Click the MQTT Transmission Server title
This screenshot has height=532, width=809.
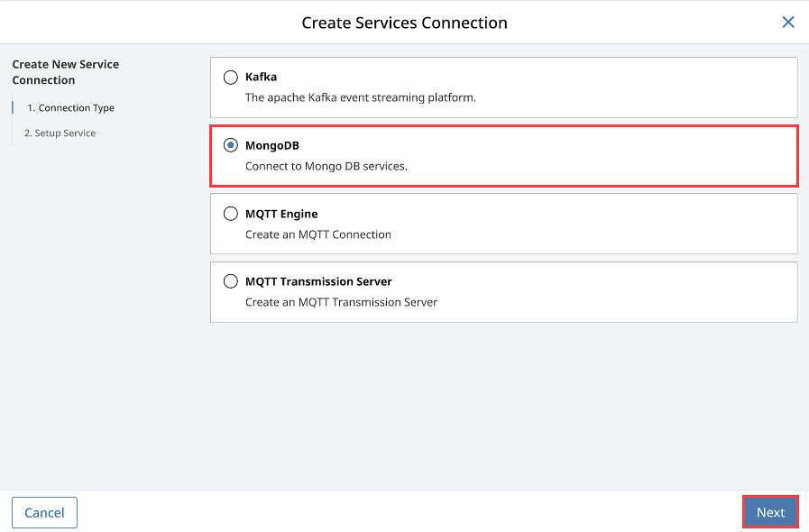(x=318, y=281)
